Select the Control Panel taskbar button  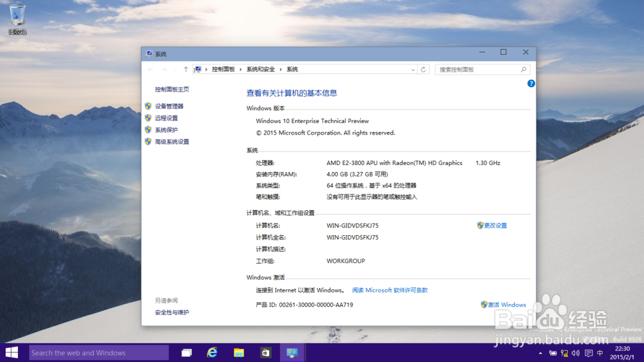[292, 352]
